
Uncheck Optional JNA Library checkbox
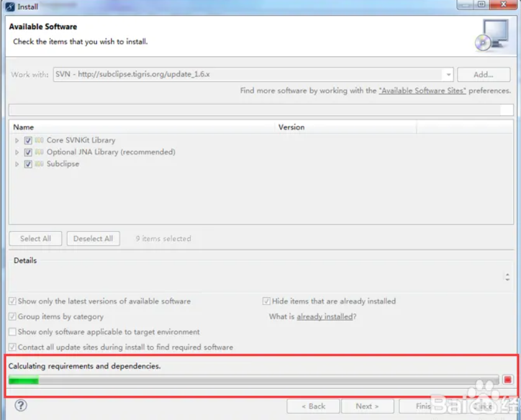click(28, 152)
